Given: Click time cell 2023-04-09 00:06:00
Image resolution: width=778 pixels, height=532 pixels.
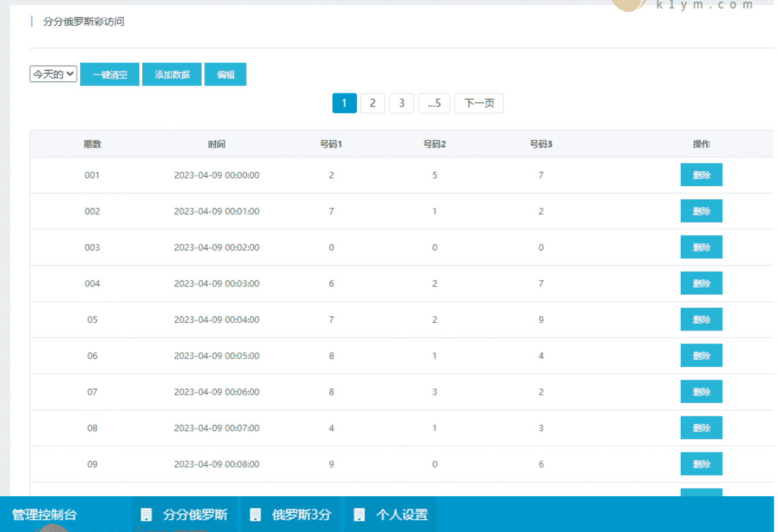Looking at the screenshot, I should (x=217, y=392).
